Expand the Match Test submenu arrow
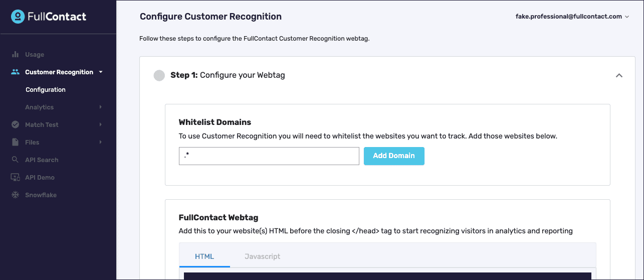 [x=101, y=125]
